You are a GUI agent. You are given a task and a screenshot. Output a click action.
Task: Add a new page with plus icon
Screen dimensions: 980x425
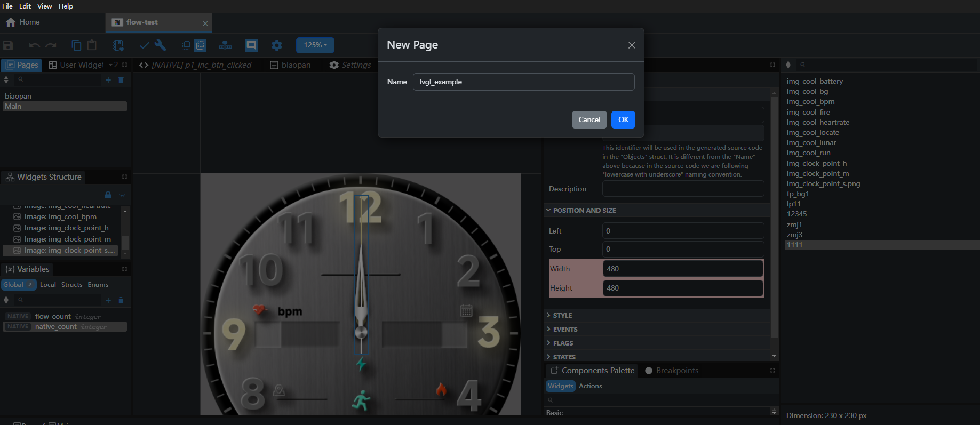[108, 80]
